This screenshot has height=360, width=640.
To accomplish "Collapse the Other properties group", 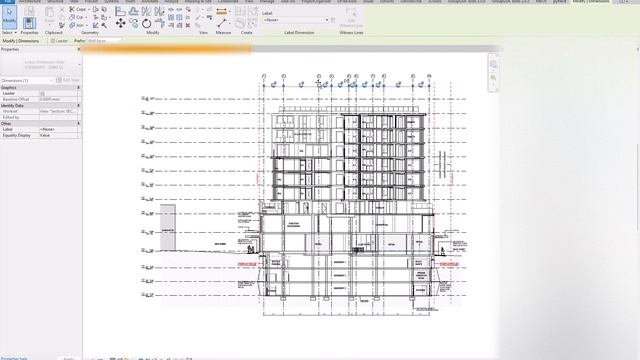I will 78,123.
